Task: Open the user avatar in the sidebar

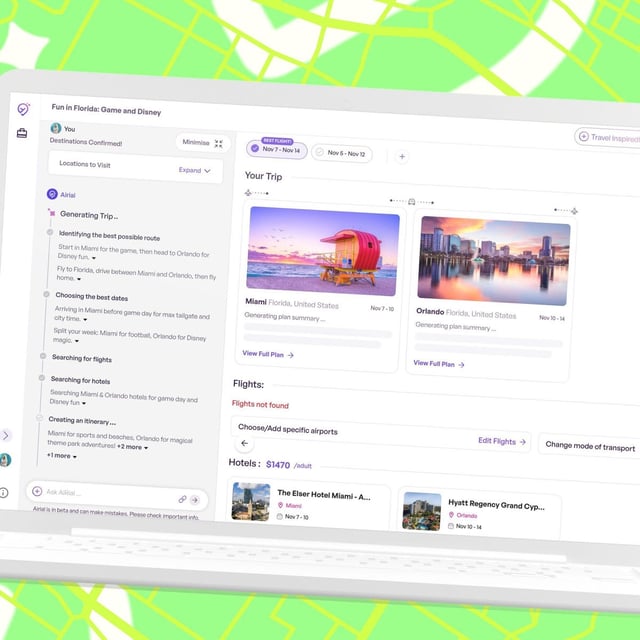Action: tap(5, 460)
